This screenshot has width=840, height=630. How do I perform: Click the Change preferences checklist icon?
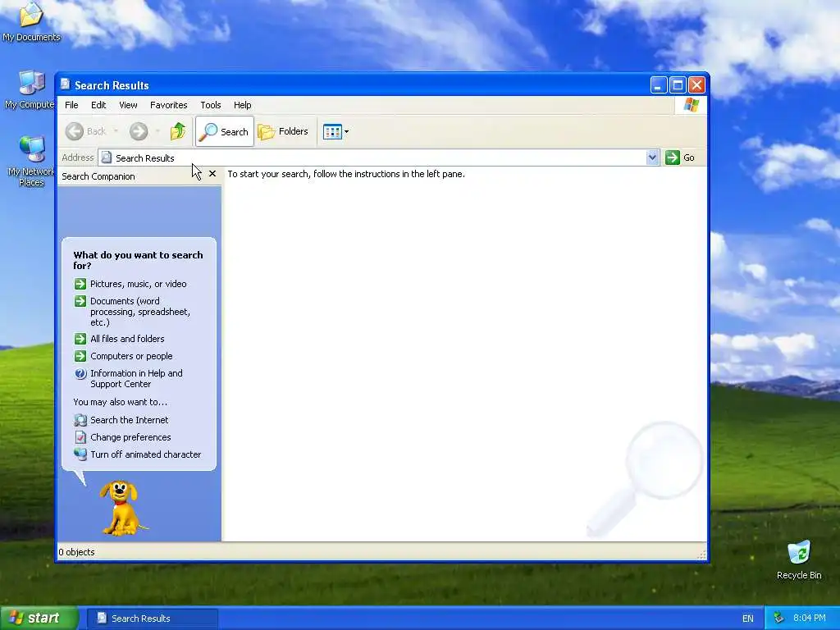tap(80, 437)
